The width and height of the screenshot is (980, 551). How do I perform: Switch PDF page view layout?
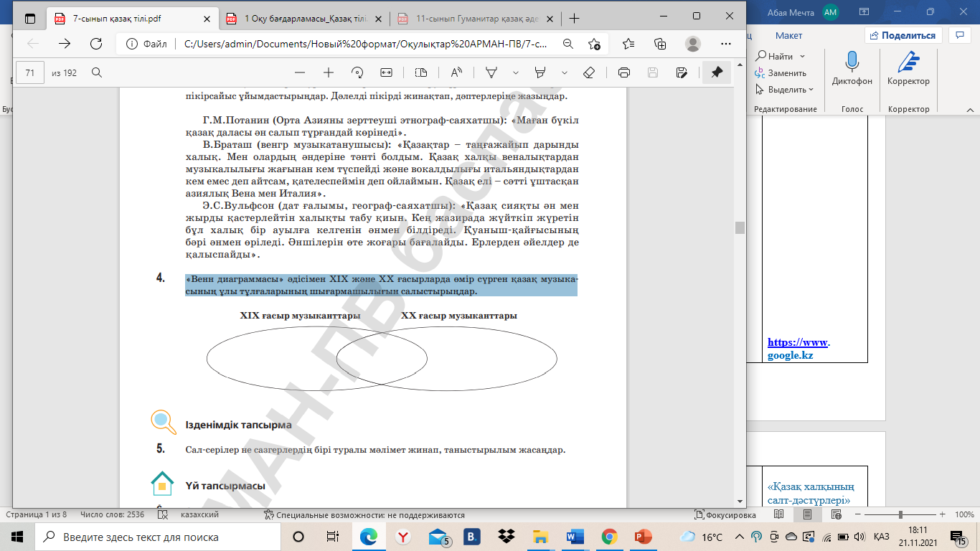(421, 72)
